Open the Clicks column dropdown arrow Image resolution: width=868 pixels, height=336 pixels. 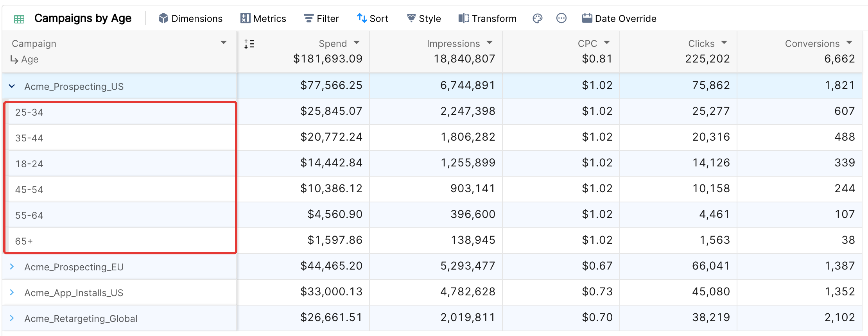tap(724, 43)
